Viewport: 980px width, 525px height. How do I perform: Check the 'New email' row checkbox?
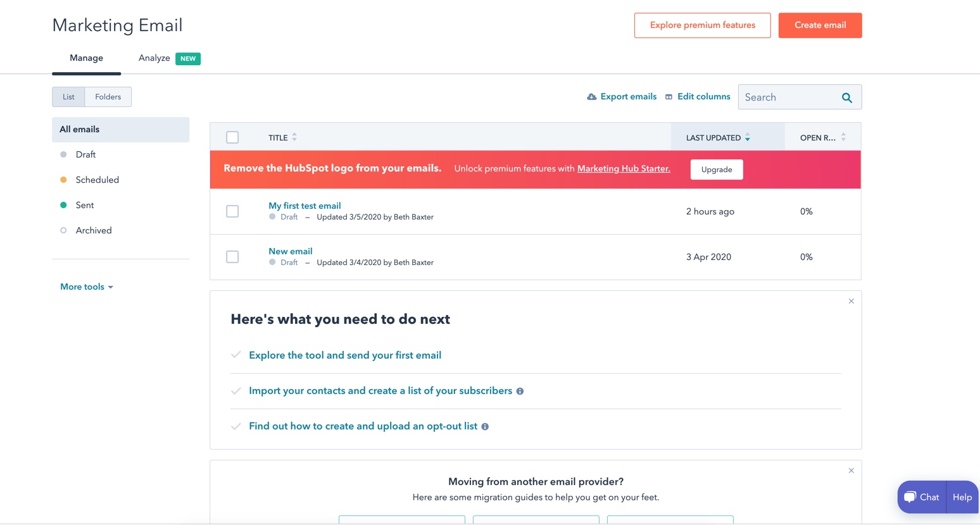[232, 257]
